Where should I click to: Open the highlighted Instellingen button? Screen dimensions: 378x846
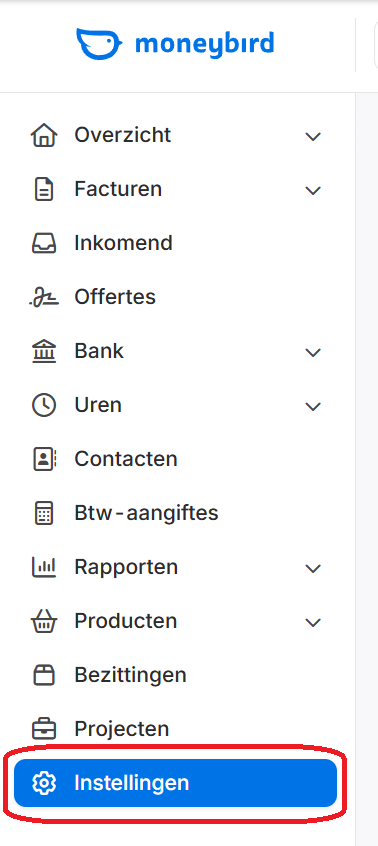[176, 783]
